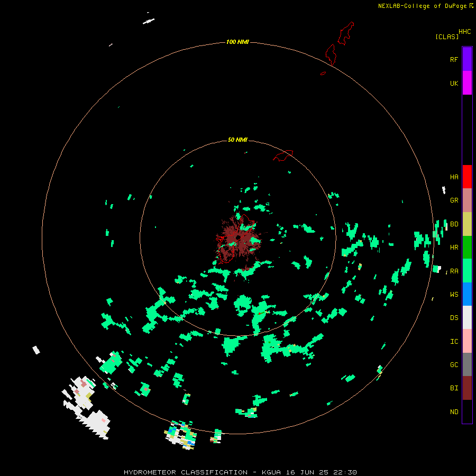Click the 50 NMI range ring label
Viewport: 476px width, 476px height.
click(237, 140)
